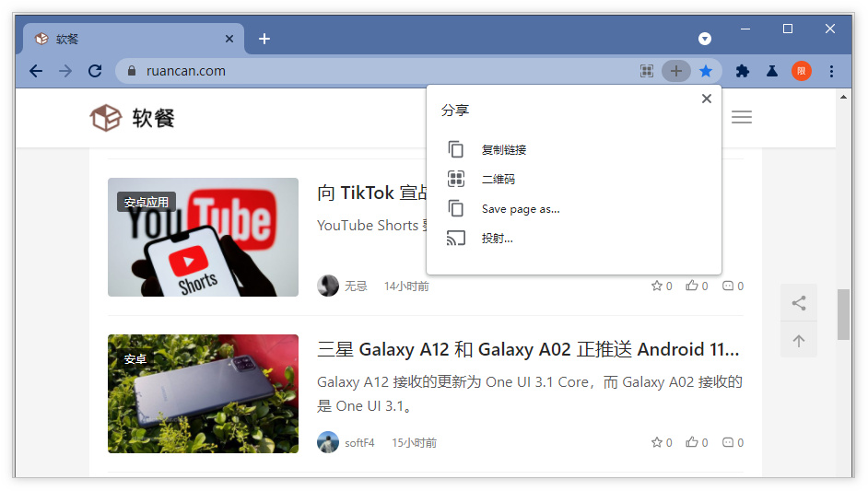Open the Galaxy A12 article title
The height and width of the screenshot is (491, 868).
(528, 350)
